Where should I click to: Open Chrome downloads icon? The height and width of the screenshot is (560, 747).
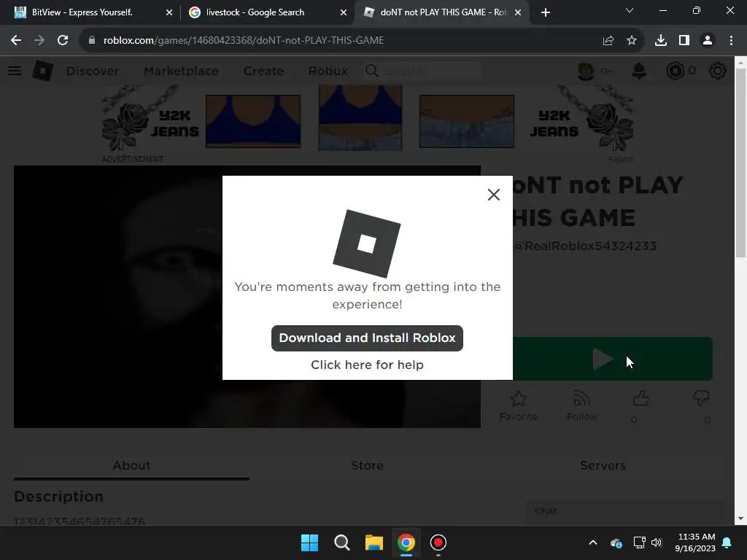661,41
